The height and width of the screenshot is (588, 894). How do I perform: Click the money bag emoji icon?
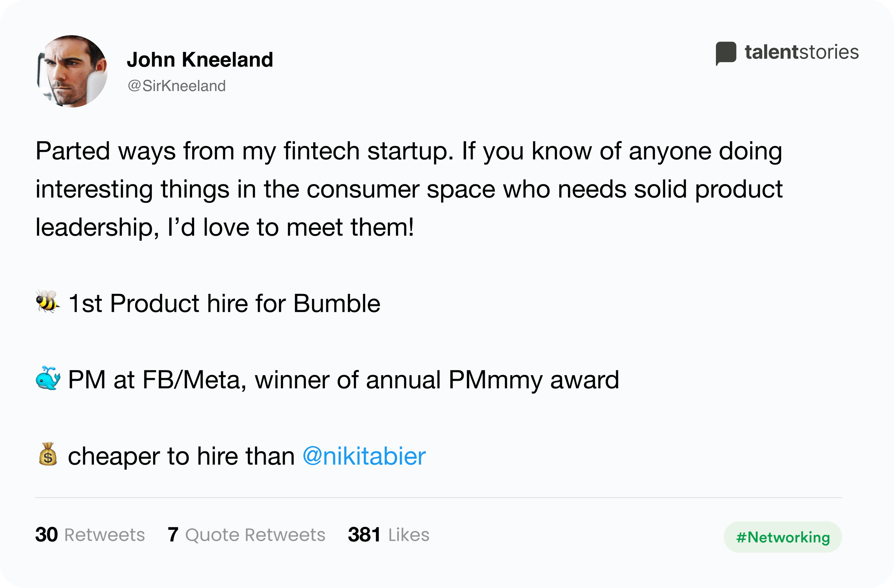coord(48,454)
